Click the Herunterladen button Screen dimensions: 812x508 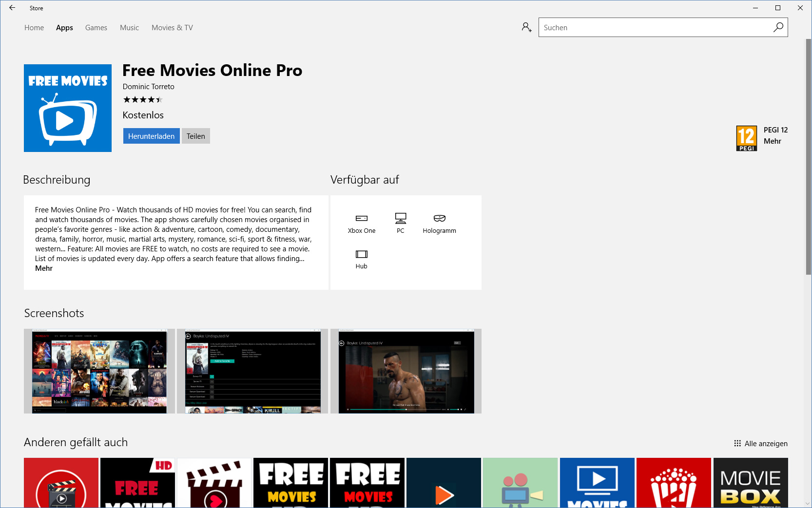point(151,136)
